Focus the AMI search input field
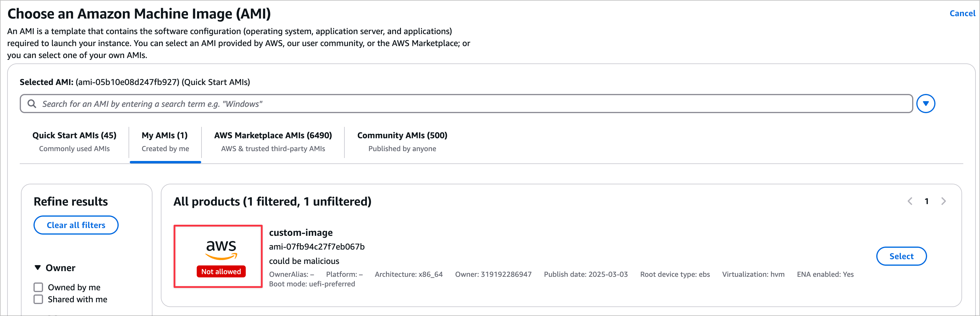The width and height of the screenshot is (980, 316). coord(472,104)
